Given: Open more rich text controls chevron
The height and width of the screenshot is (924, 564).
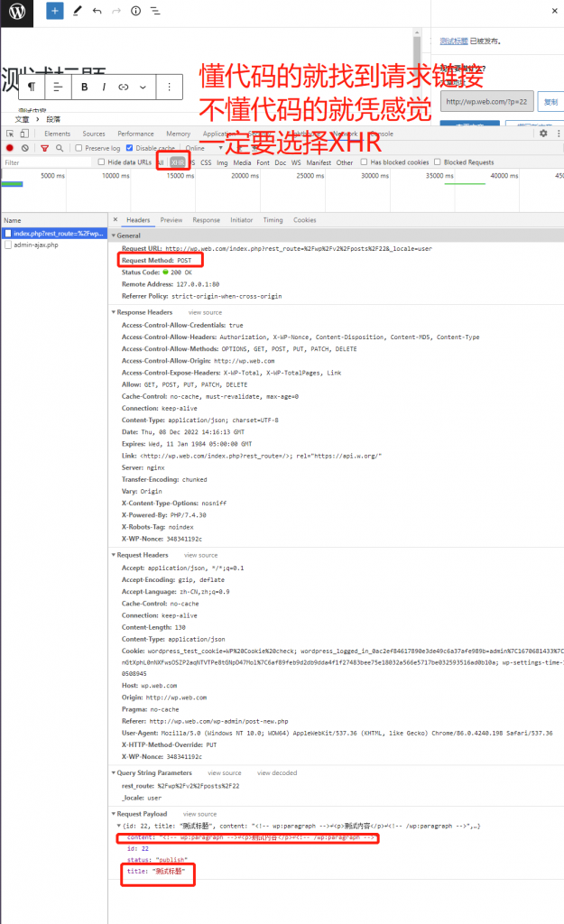Looking at the screenshot, I should pyautogui.click(x=143, y=88).
